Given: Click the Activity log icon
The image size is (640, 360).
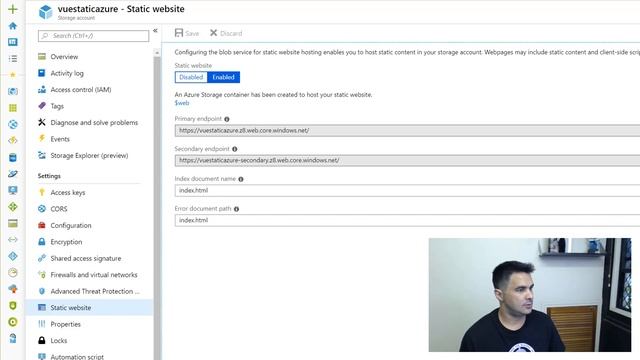Looking at the screenshot, I should click(x=42, y=73).
